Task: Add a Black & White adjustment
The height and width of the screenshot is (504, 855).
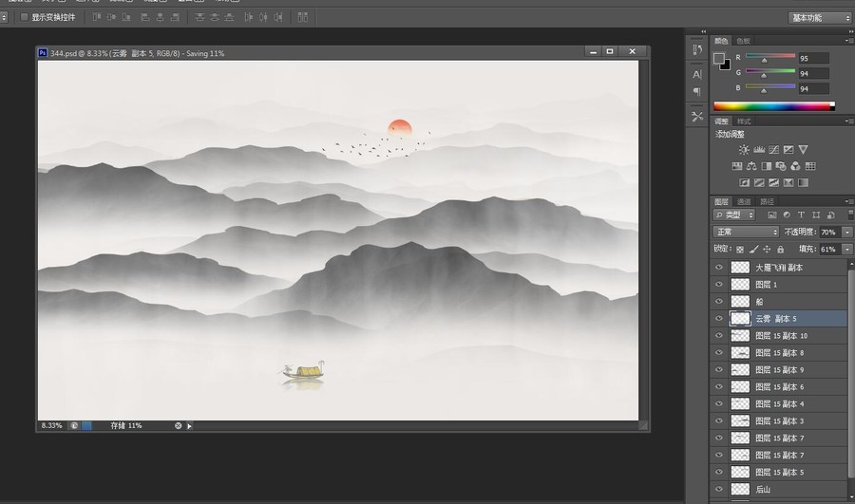Action: coord(766,166)
